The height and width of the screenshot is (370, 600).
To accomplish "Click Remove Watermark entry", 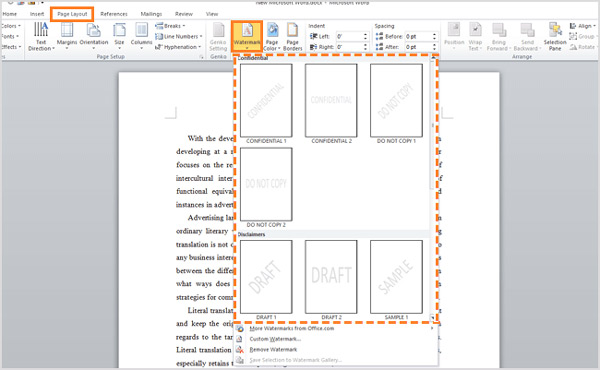I will coord(273,349).
